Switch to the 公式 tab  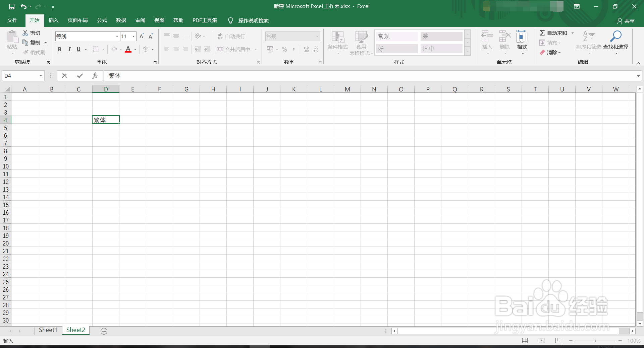pos(102,20)
